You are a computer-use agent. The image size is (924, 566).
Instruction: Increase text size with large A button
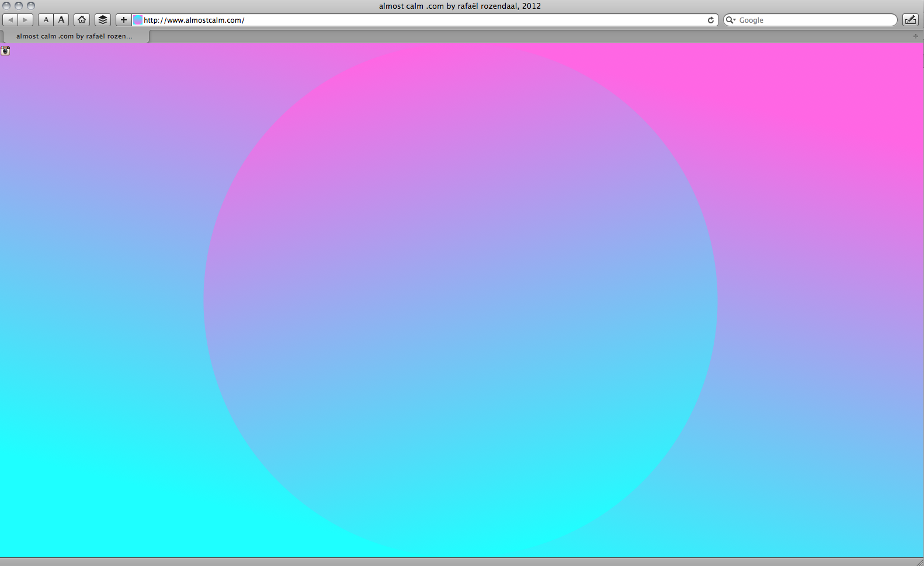coord(61,20)
